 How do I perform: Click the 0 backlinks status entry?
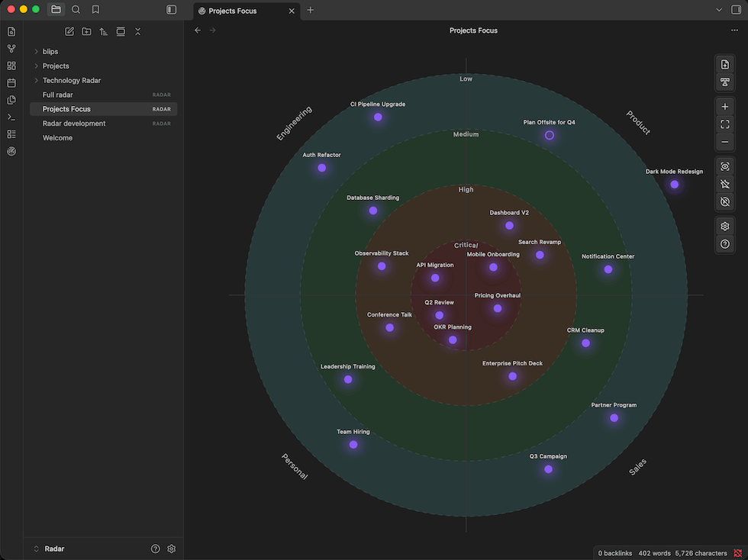(x=615, y=553)
